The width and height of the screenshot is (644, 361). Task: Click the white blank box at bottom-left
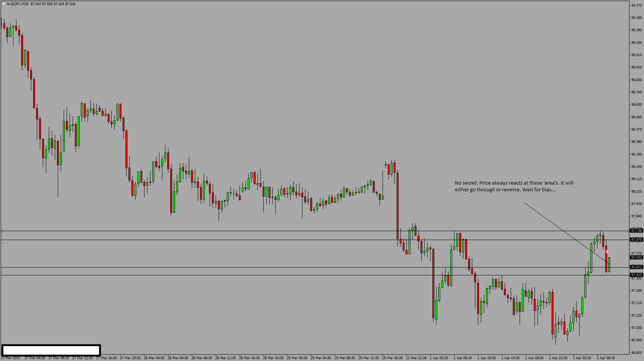pos(51,350)
